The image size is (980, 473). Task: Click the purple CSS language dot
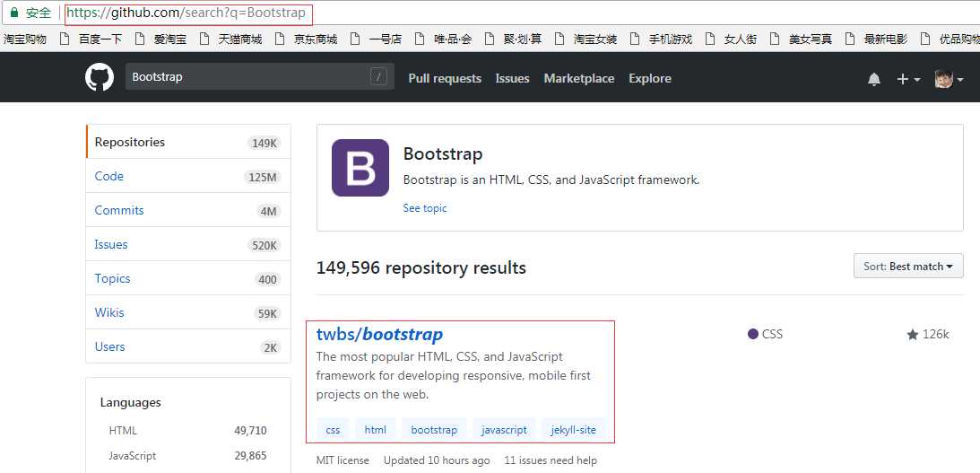pos(753,334)
